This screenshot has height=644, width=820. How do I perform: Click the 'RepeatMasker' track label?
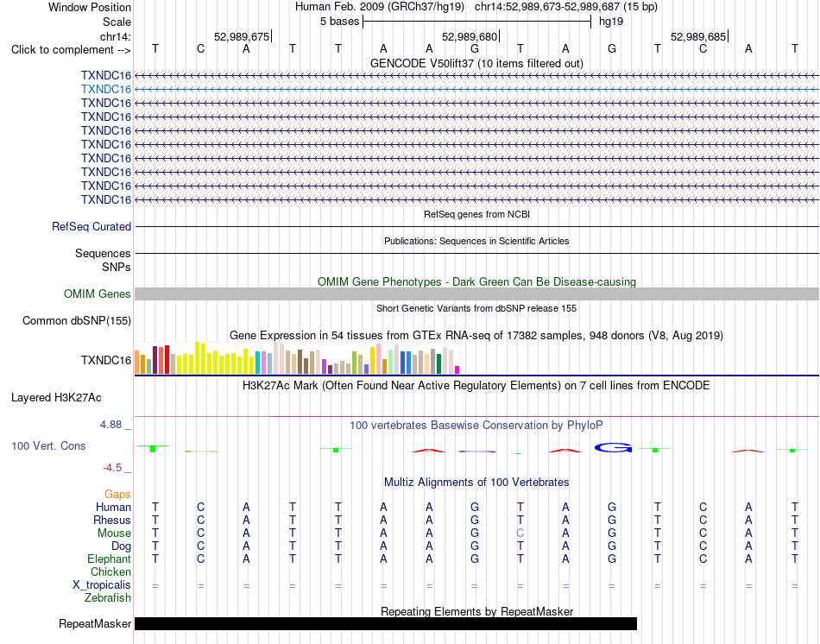tap(95, 623)
